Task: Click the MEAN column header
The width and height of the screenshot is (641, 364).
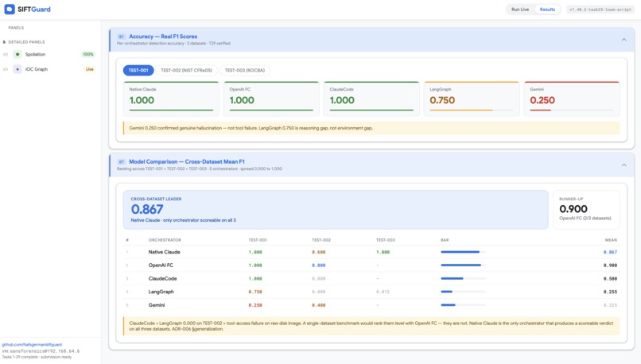Action: coord(611,240)
